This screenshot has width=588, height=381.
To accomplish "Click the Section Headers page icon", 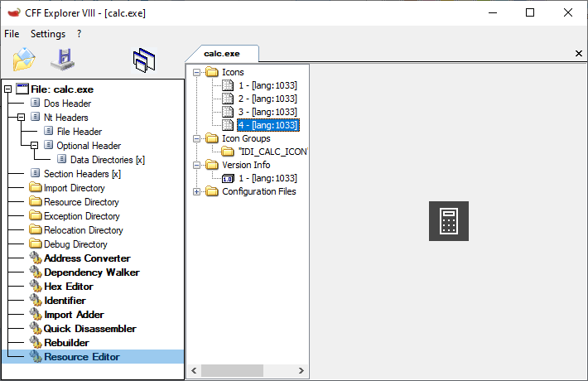I will coord(35,173).
